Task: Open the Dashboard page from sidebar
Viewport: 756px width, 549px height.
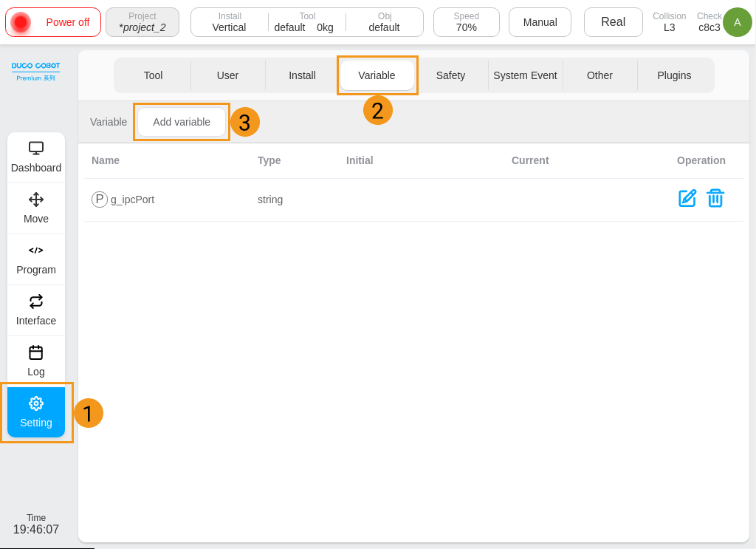Action: 36,157
